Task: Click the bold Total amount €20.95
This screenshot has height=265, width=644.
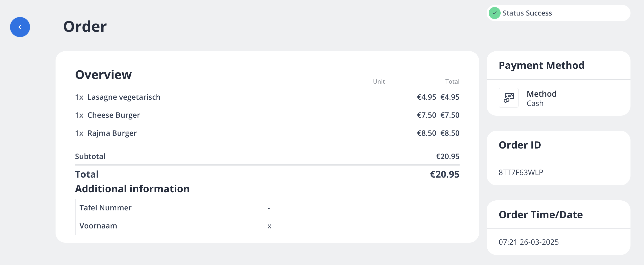Action: point(445,174)
